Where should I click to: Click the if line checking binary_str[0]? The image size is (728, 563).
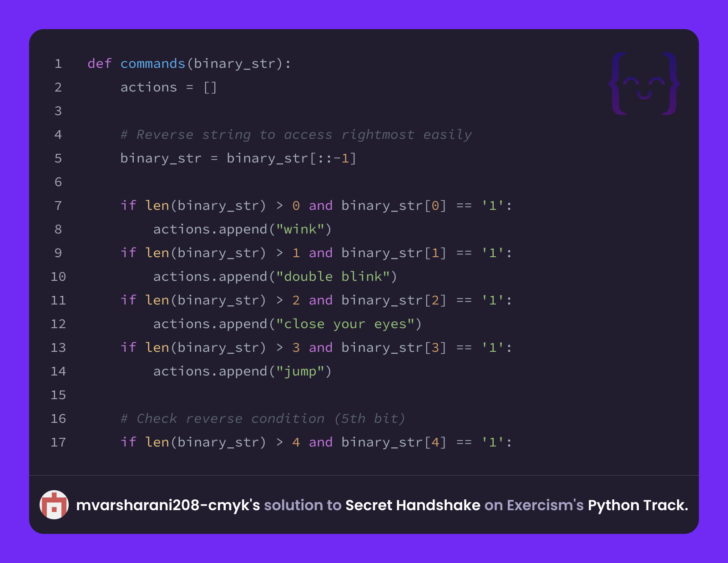tap(316, 206)
